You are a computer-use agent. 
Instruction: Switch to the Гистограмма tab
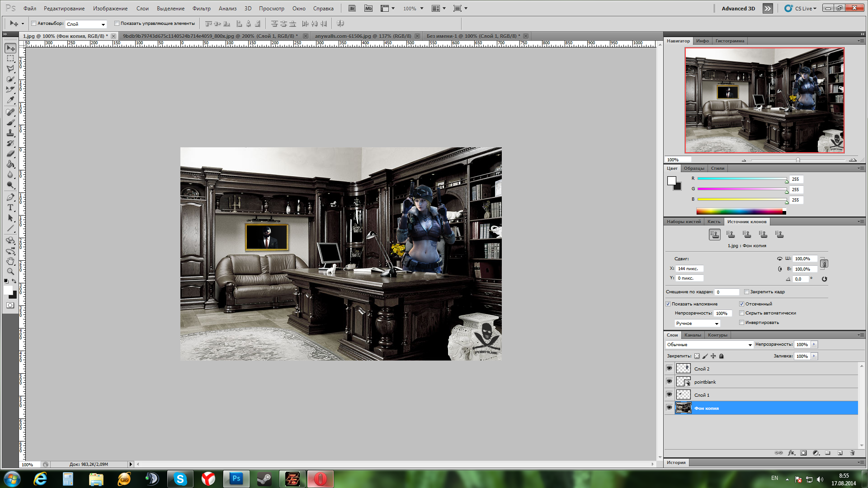730,41
